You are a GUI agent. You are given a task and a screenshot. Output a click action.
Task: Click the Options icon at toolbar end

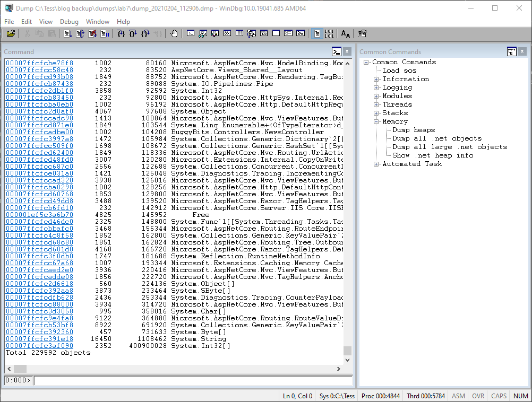362,33
